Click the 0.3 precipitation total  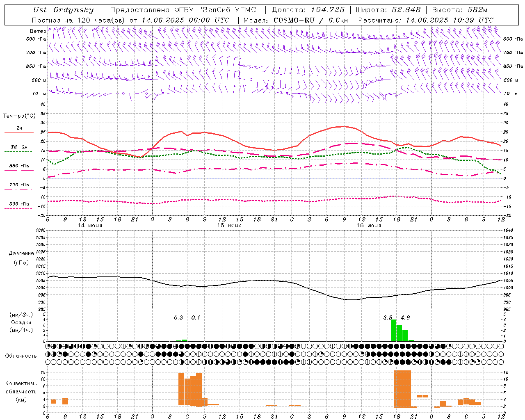pyautogui.click(x=178, y=318)
